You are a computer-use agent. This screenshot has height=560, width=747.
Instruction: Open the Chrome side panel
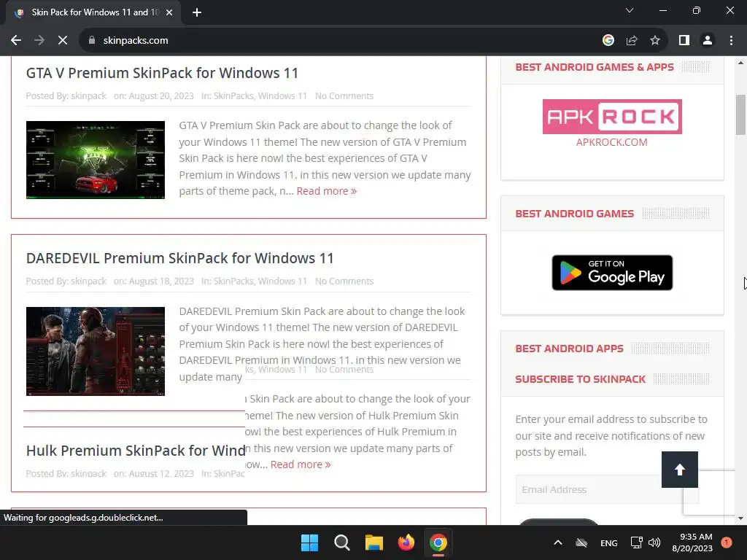point(684,41)
